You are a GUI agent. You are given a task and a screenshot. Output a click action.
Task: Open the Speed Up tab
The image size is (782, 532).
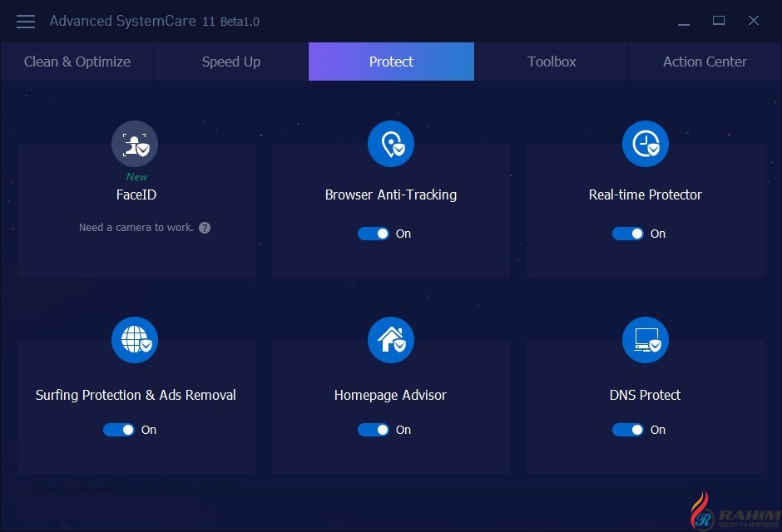coord(231,62)
